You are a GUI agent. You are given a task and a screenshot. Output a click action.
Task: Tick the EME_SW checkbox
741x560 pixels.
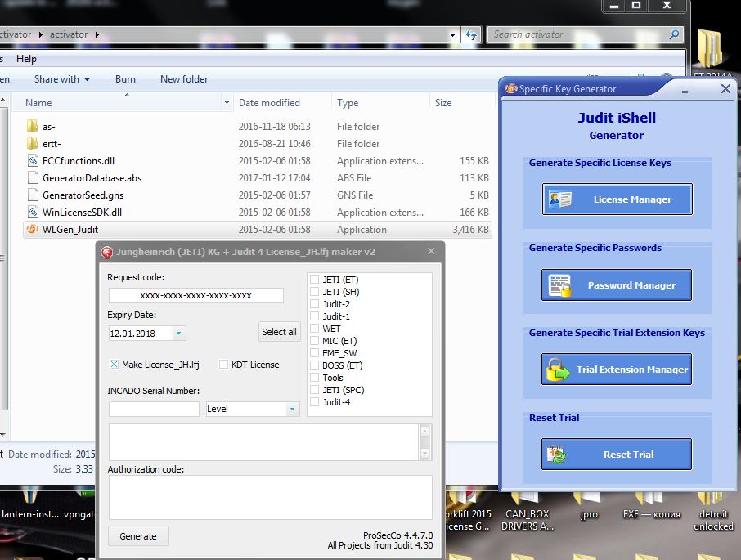[314, 352]
